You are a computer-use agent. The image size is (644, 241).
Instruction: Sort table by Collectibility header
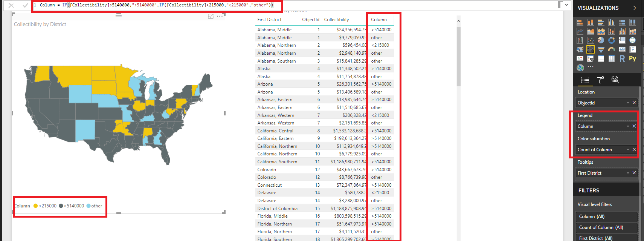pyautogui.click(x=336, y=20)
